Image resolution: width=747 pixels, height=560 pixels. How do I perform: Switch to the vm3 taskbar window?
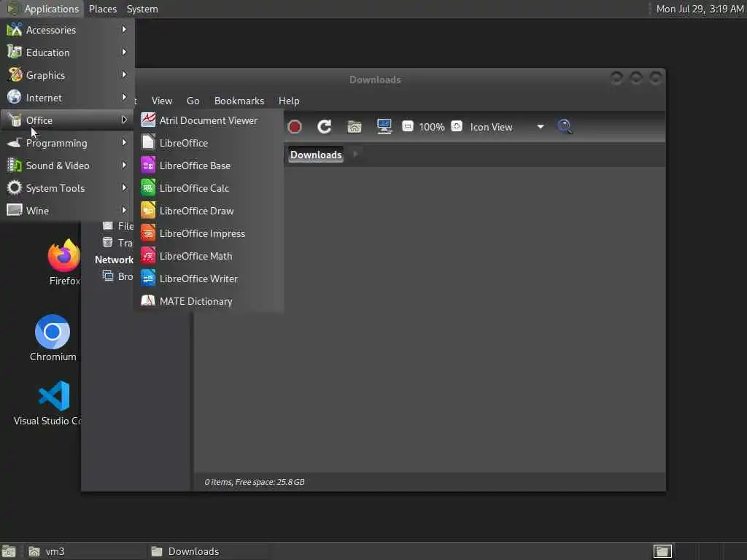[85, 551]
